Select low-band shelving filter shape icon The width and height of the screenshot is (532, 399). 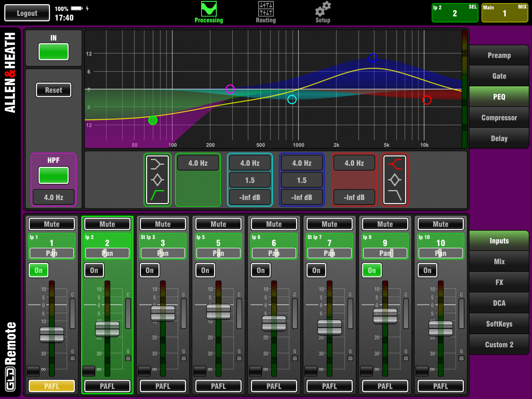click(x=157, y=164)
